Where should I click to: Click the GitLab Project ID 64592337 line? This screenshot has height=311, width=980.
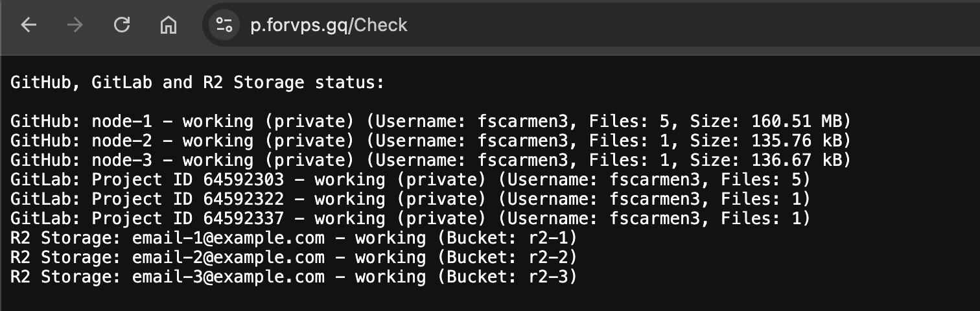point(410,218)
